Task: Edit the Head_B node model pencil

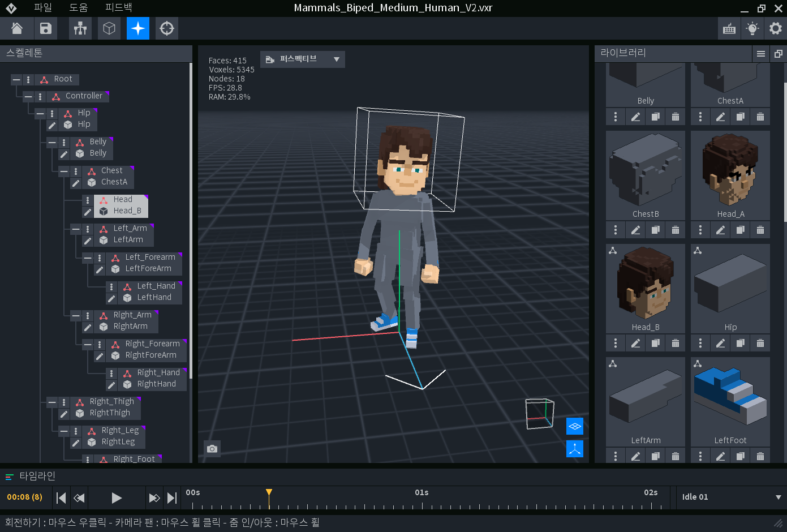Action: pyautogui.click(x=88, y=212)
